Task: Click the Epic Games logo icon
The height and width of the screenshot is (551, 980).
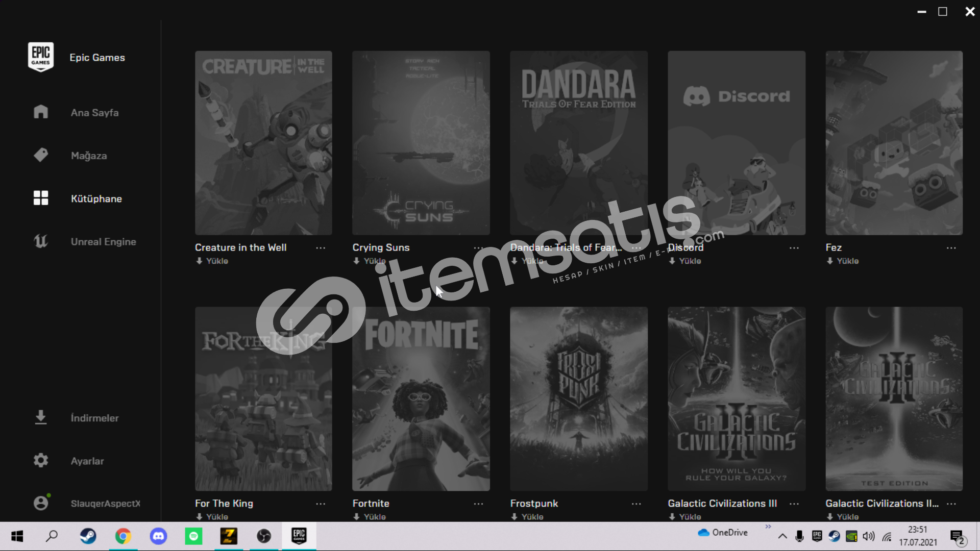Action: click(41, 57)
